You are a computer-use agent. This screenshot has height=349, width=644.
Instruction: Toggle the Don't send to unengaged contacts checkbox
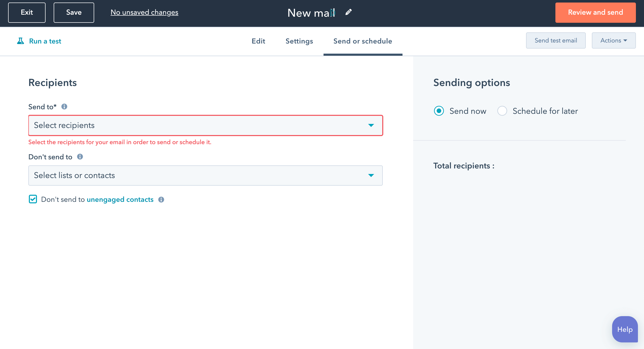(x=33, y=199)
